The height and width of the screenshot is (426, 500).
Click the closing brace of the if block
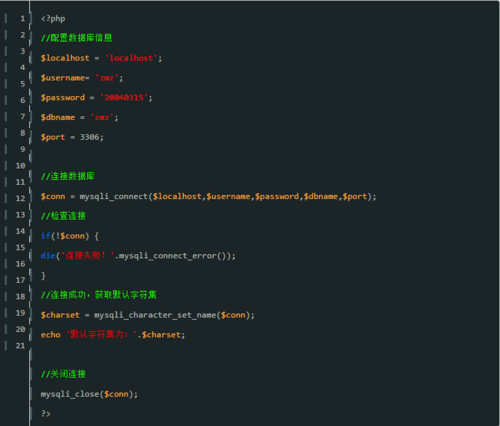(43, 275)
